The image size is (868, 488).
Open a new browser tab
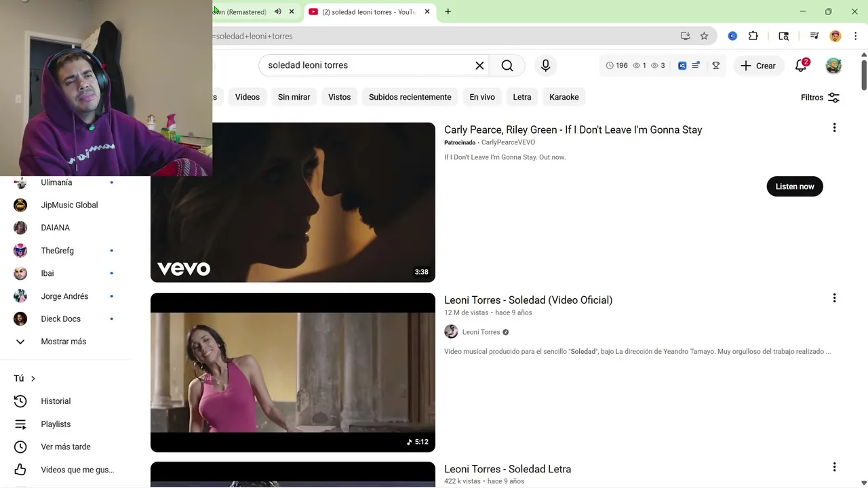pyautogui.click(x=448, y=12)
